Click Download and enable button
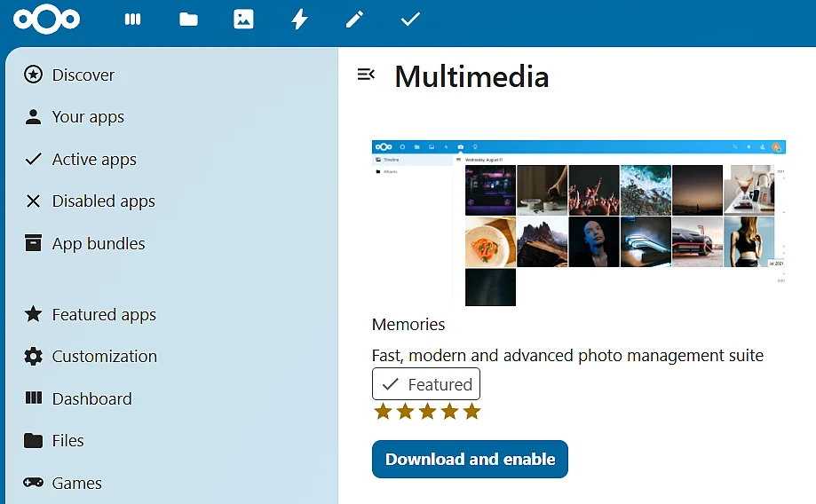Viewport: 816px width, 504px height. pos(470,460)
